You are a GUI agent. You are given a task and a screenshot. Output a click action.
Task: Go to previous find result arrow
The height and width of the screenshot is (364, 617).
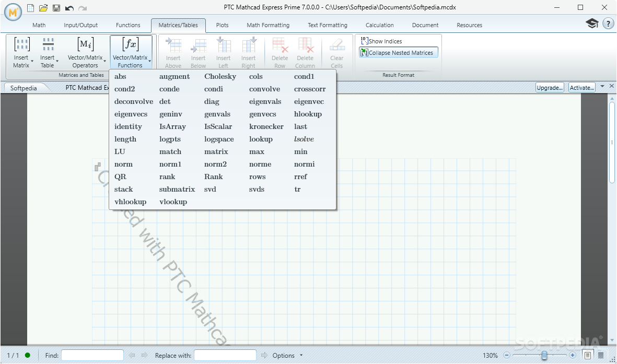132,355
